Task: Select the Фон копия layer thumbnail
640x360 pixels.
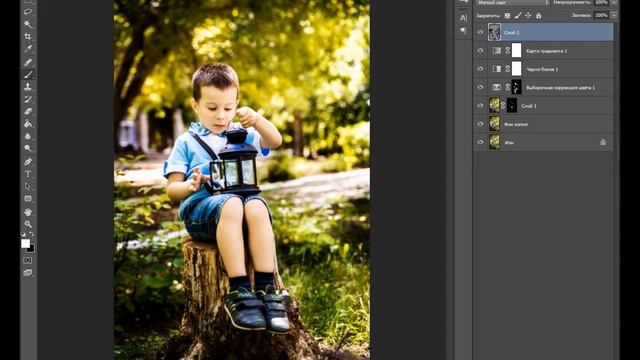Action: pos(494,124)
